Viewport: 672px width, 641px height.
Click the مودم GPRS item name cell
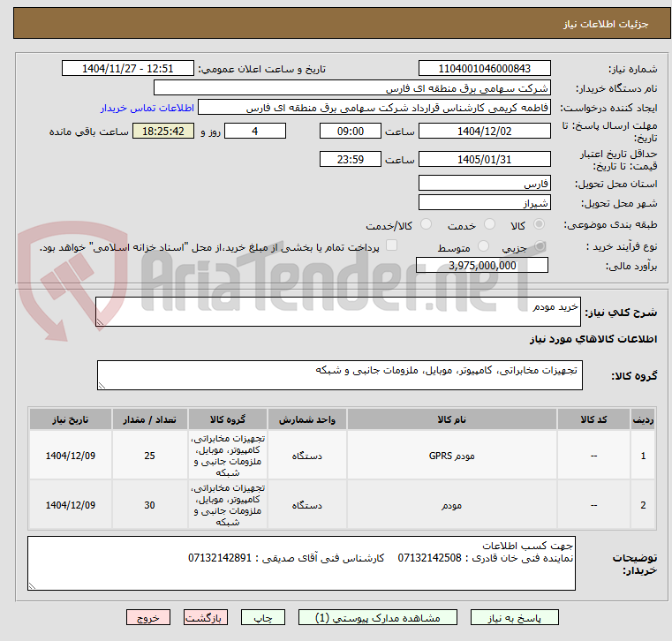(452, 456)
